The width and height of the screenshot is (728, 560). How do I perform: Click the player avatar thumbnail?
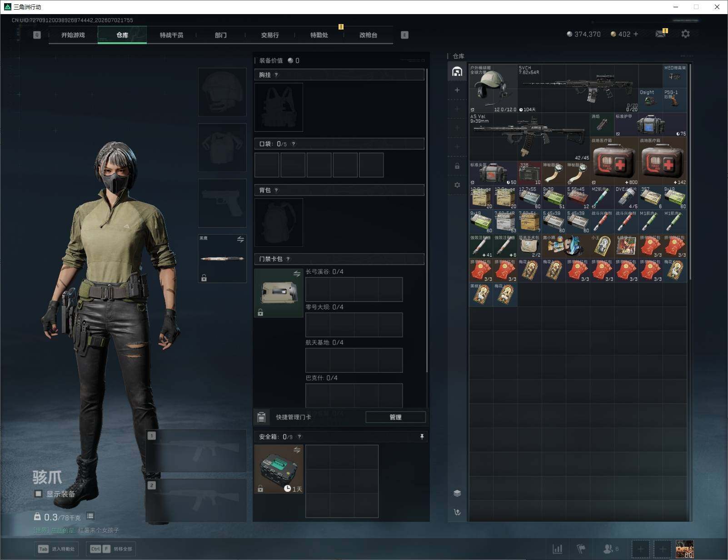tap(685, 549)
